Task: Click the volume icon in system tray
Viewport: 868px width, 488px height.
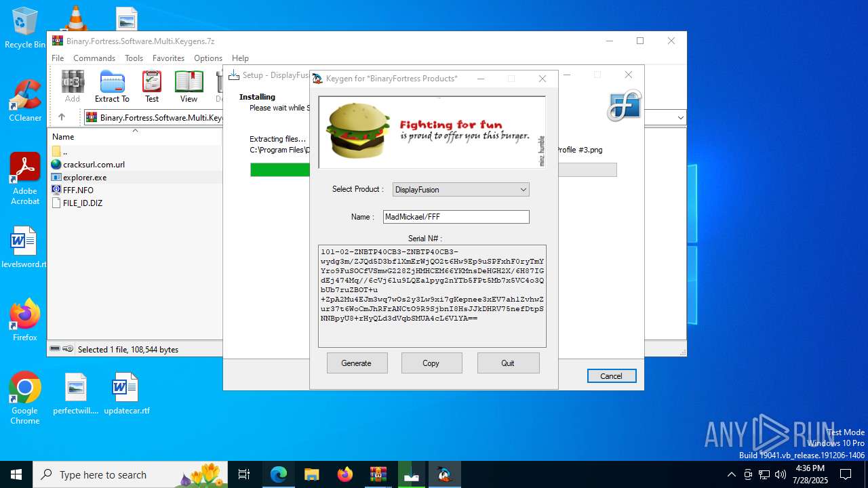Action: tap(781, 474)
